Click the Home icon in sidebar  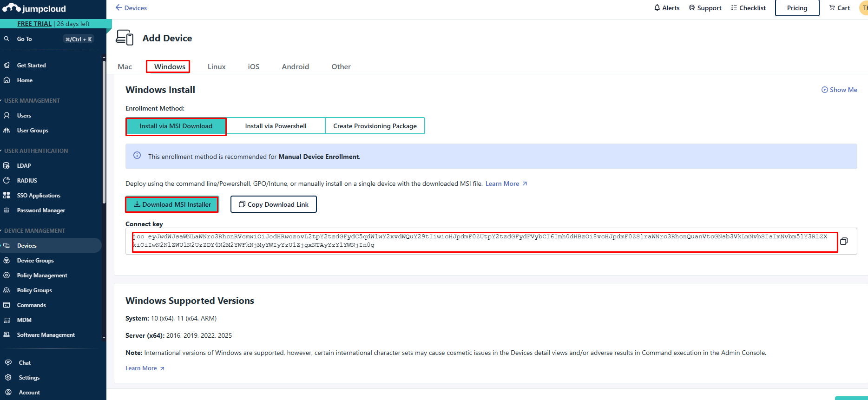(x=7, y=80)
